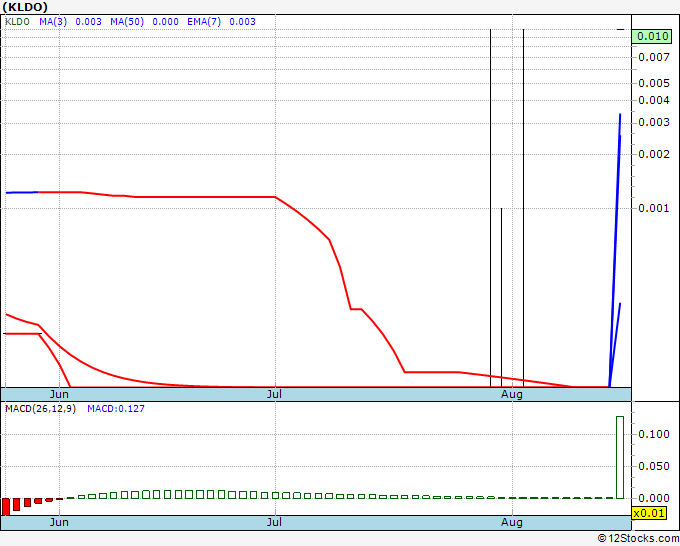Click the largest red MACD bar
The image size is (680, 546).
[6, 507]
